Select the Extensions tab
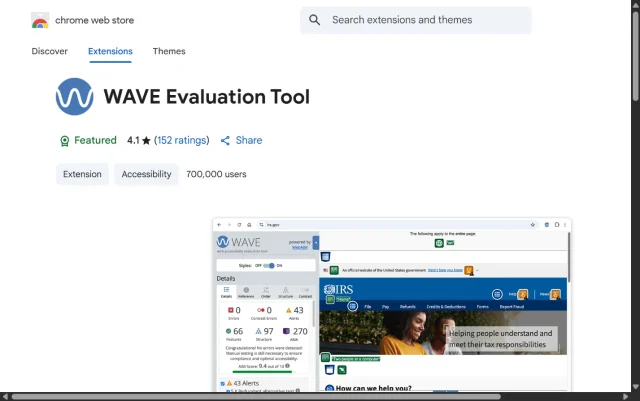 110,51
